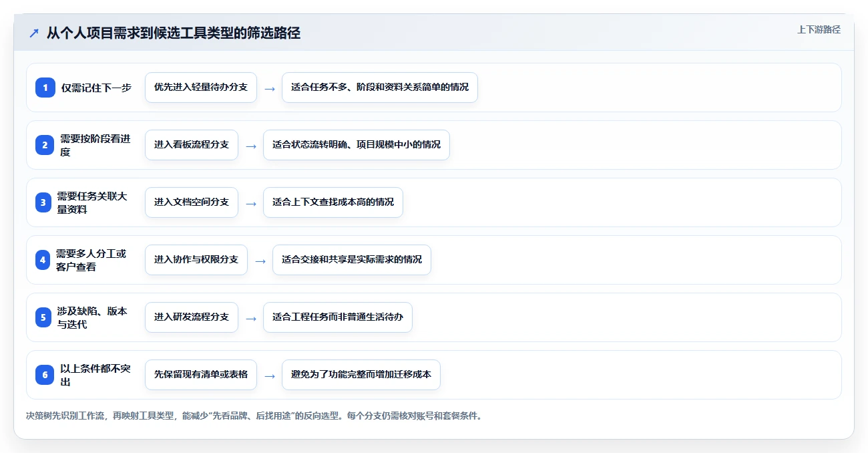Click the arrow after 先保留现有清单或表格
Viewport: 868px width, 453px height.
tap(270, 375)
